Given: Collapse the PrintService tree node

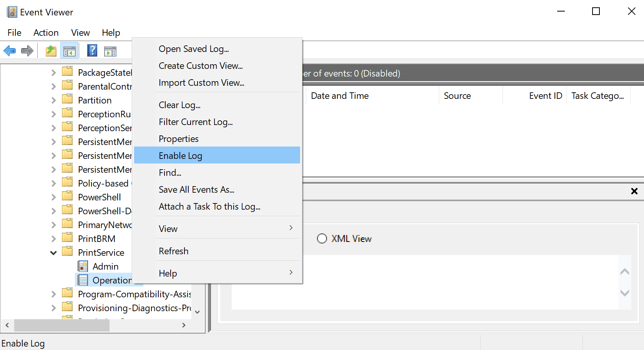Looking at the screenshot, I should [53, 253].
